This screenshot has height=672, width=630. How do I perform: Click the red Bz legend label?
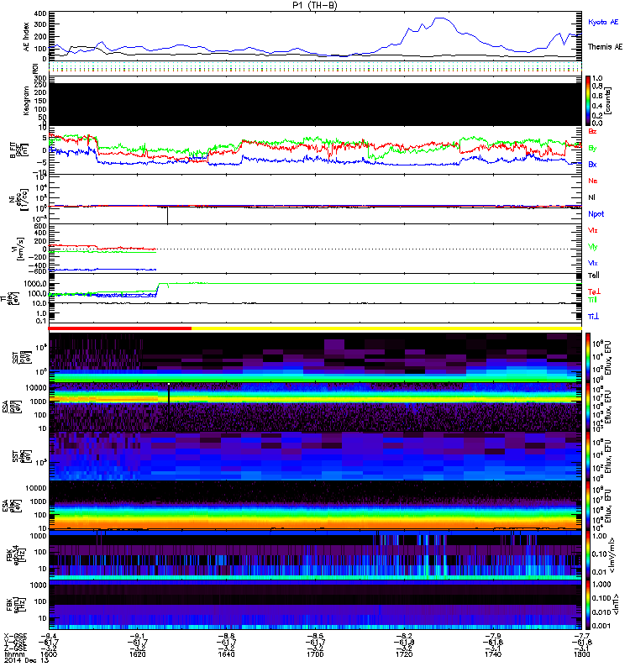592,131
